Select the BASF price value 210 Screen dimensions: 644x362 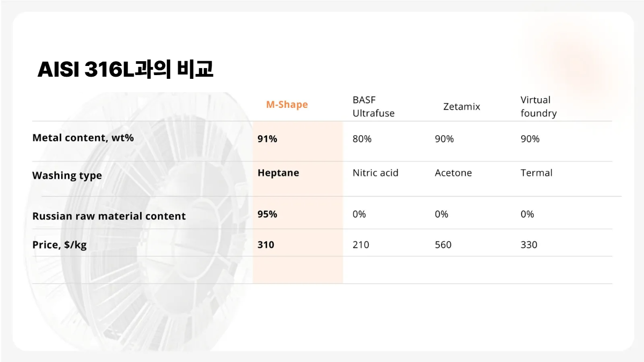pyautogui.click(x=361, y=245)
